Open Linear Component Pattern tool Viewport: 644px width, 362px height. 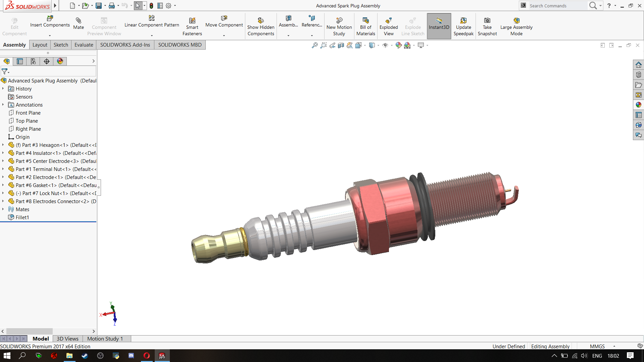point(152,21)
